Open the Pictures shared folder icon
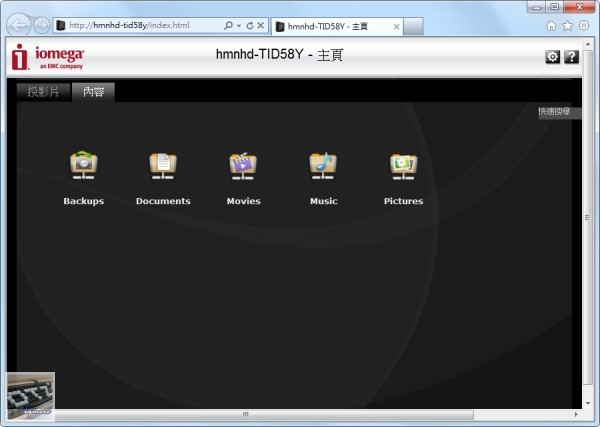 tap(403, 165)
